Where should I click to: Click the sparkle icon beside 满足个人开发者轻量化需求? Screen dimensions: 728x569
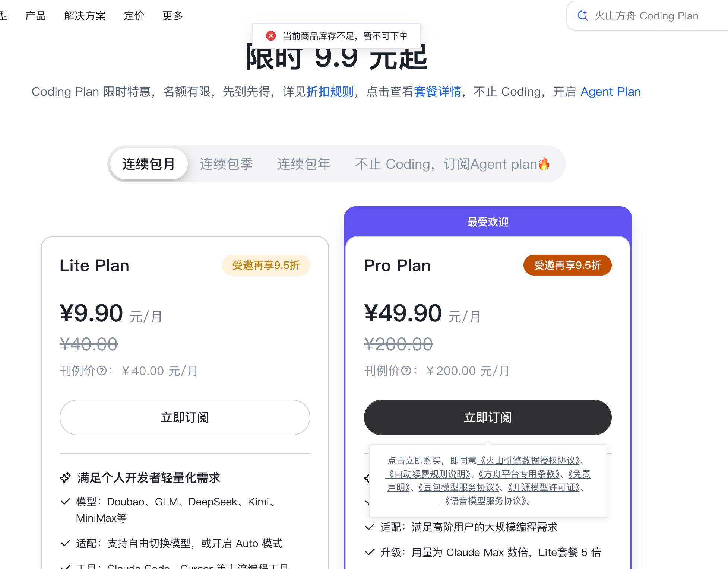click(x=65, y=477)
